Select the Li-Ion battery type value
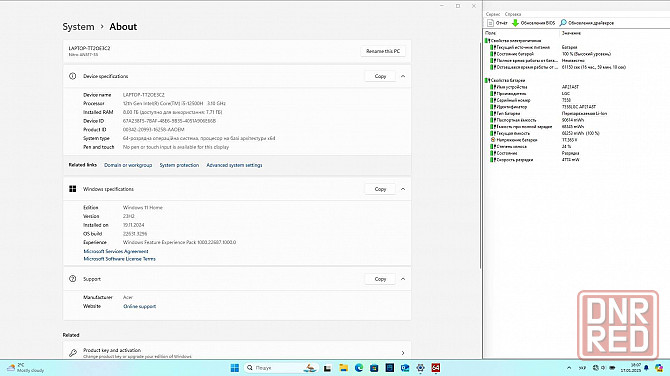 584,114
